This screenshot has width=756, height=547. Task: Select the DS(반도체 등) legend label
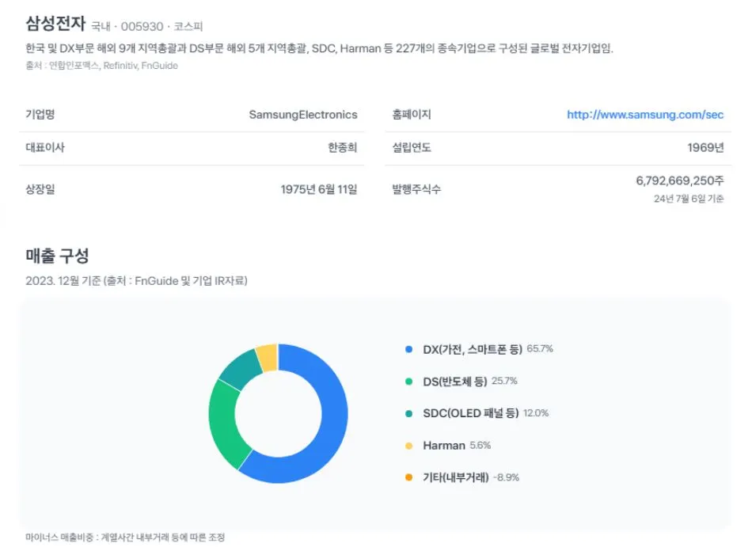tap(454, 382)
